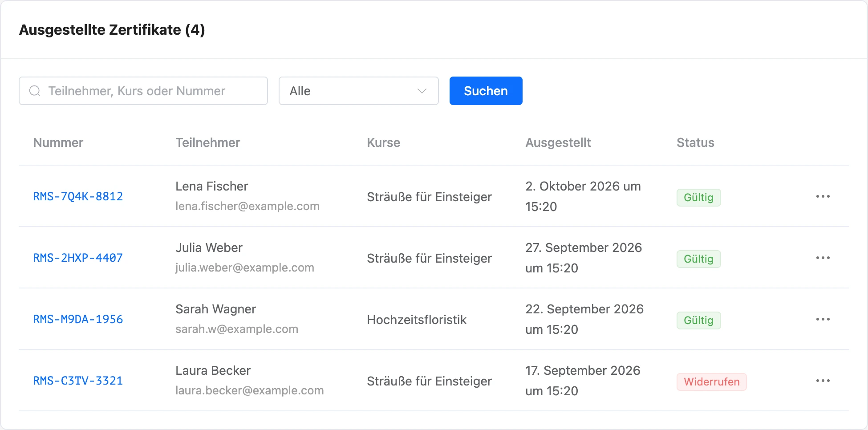This screenshot has width=868, height=430.
Task: Click the Suchen button
Action: click(486, 91)
